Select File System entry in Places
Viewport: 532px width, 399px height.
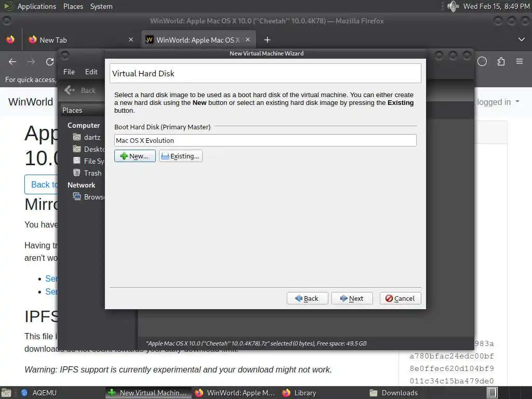[88, 161]
